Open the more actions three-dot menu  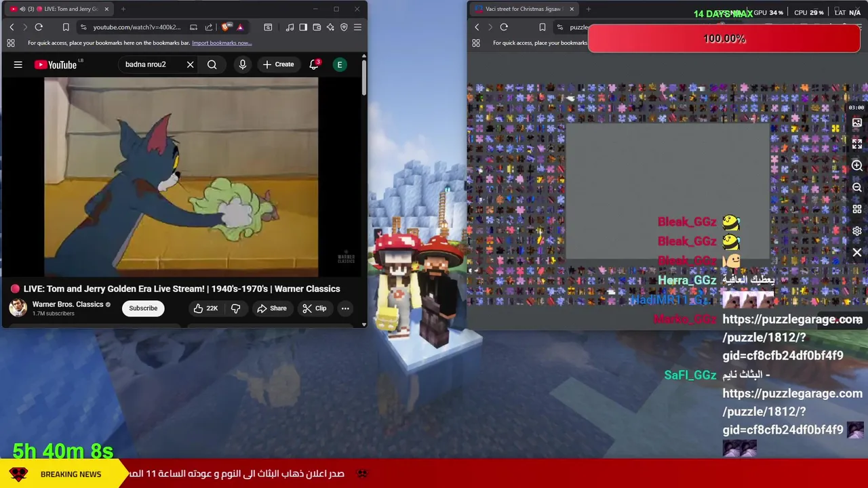click(x=345, y=308)
